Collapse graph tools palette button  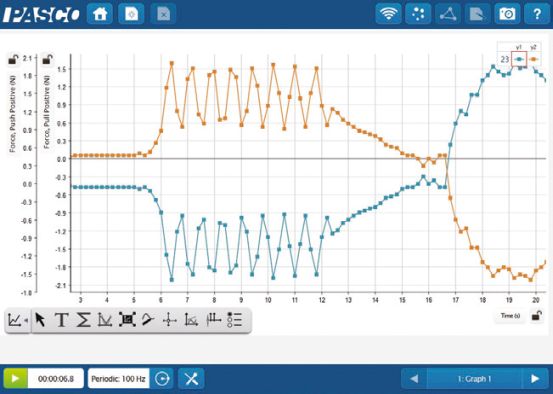(18, 320)
